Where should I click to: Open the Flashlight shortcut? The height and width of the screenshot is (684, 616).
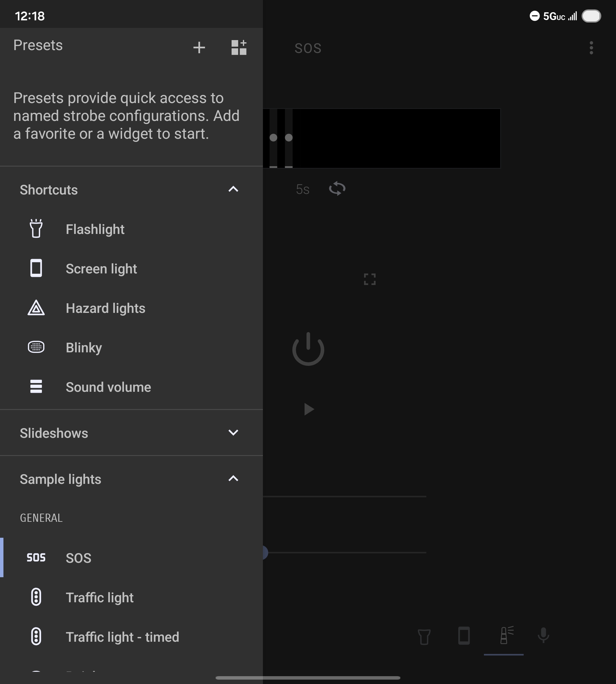(95, 229)
